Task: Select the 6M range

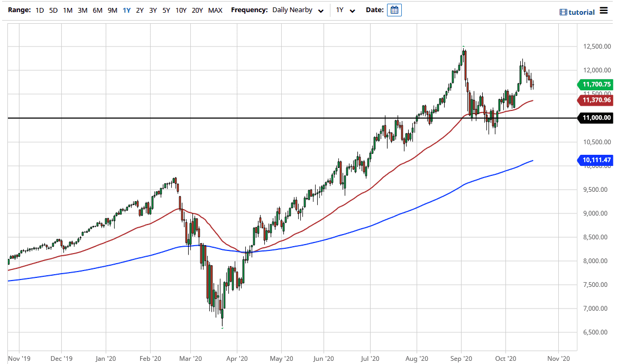Action: 97,10
